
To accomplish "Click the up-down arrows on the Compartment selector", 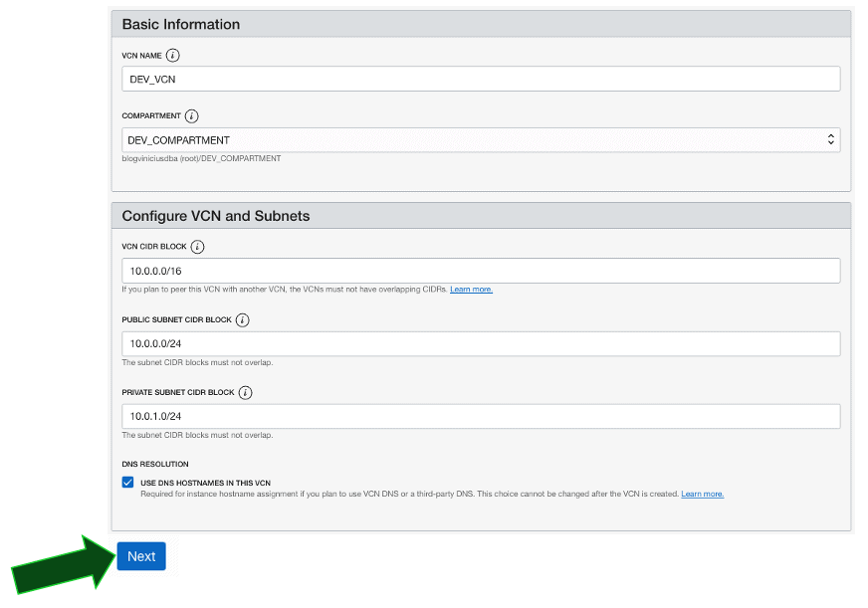I will 830,140.
